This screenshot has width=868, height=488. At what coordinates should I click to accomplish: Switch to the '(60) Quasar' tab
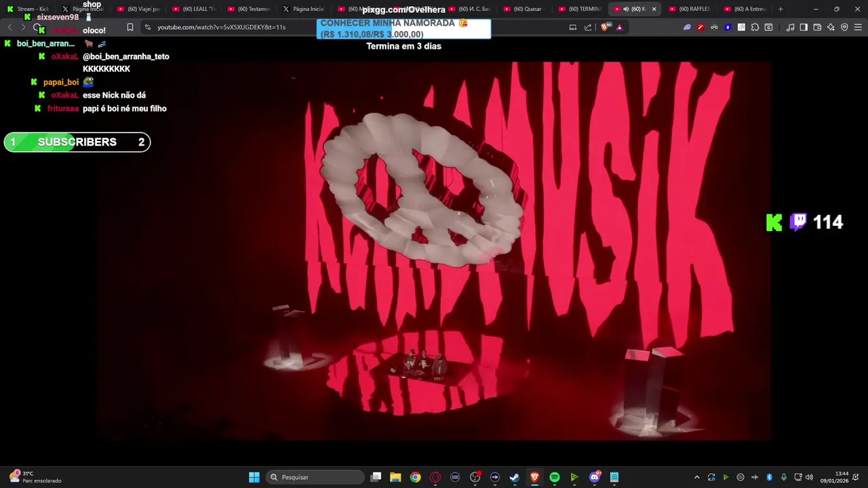click(x=525, y=9)
